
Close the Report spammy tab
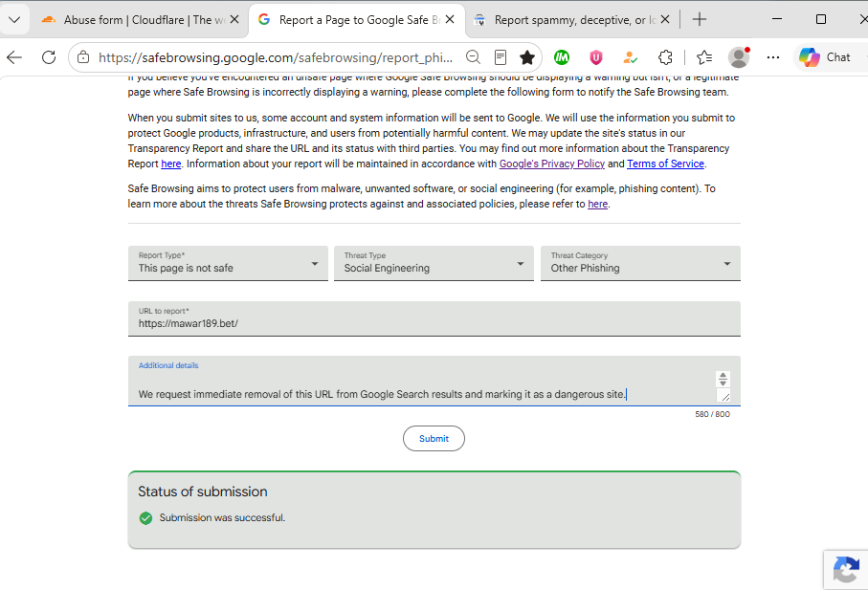click(665, 20)
